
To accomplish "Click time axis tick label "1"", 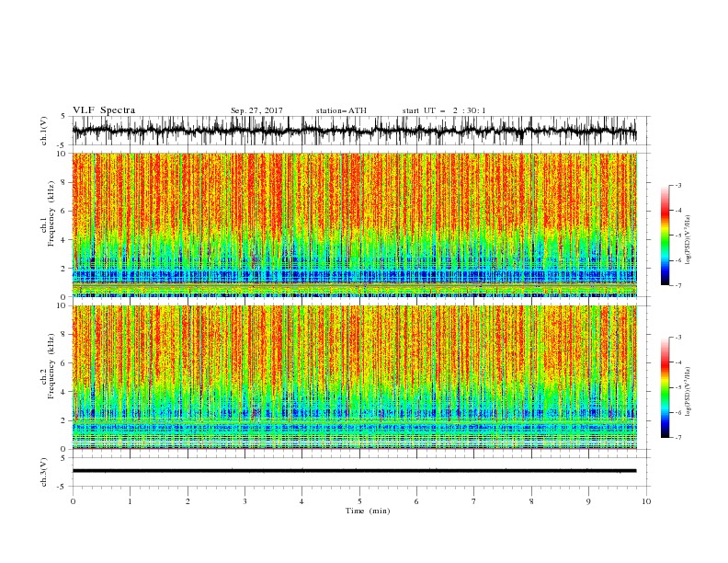I will [x=130, y=501].
